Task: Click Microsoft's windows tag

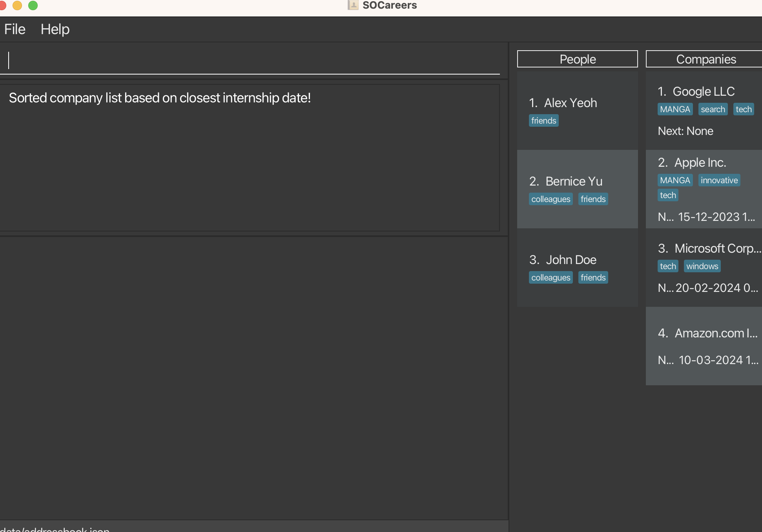Action: pyautogui.click(x=702, y=266)
